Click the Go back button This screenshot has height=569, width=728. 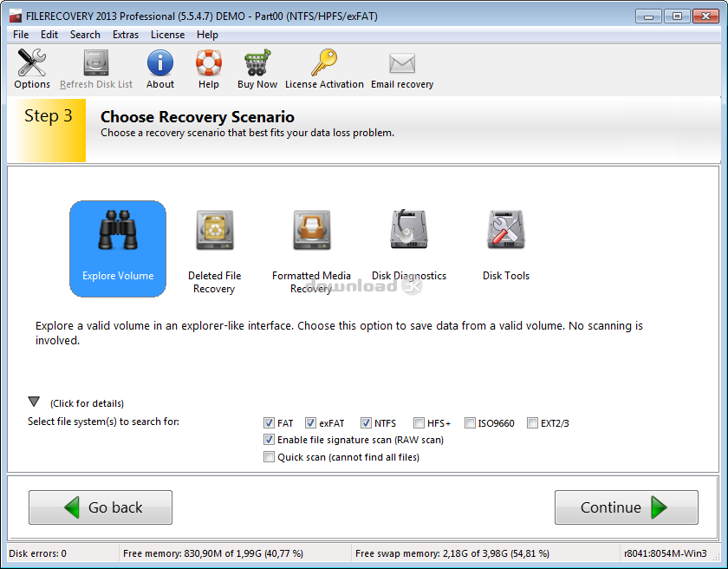101,507
